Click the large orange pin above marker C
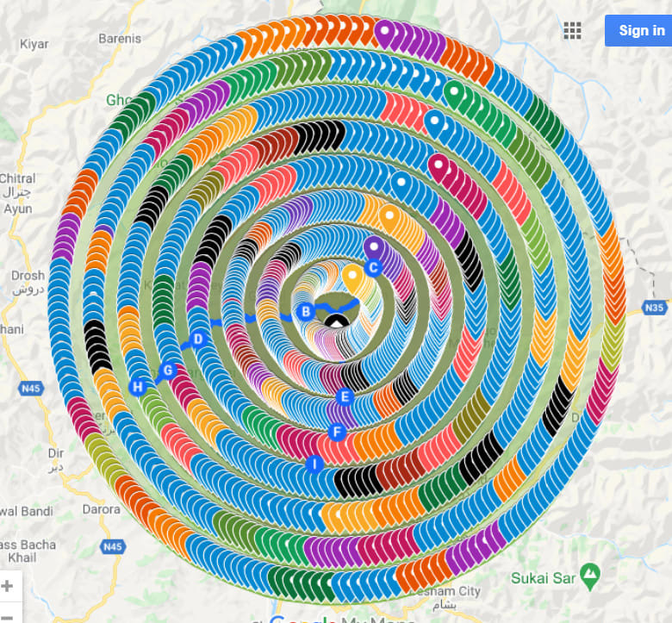This screenshot has height=623, width=672. pyautogui.click(x=389, y=218)
